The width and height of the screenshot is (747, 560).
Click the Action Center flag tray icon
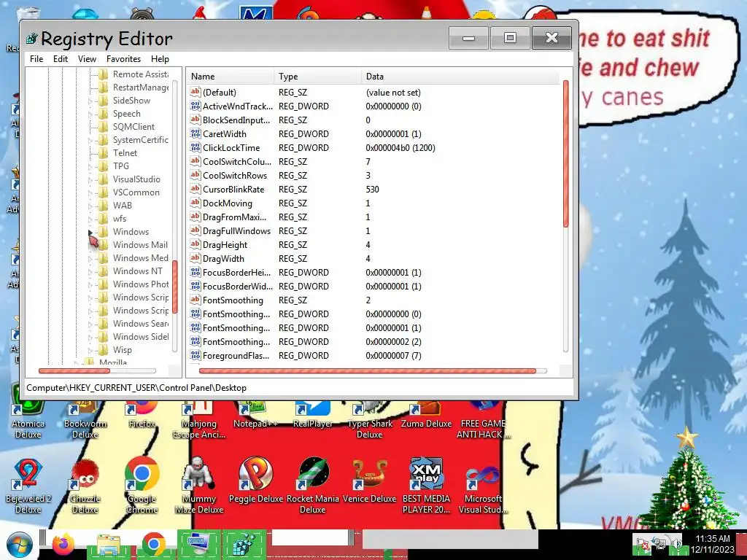pyautogui.click(x=643, y=544)
